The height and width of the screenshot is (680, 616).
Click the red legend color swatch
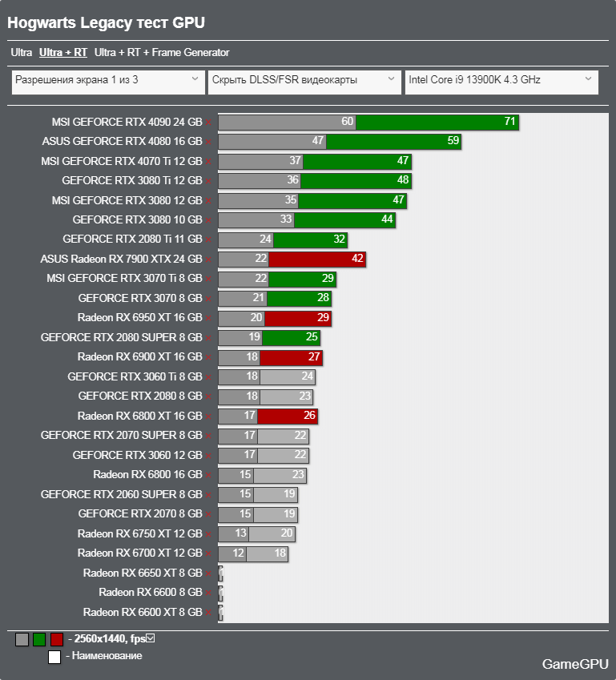[57, 639]
